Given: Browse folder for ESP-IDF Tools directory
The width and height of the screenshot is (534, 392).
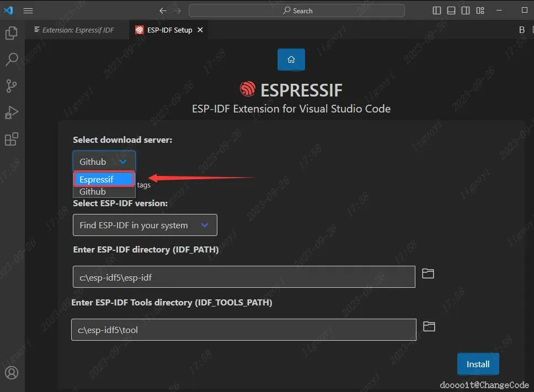Looking at the screenshot, I should 429,326.
